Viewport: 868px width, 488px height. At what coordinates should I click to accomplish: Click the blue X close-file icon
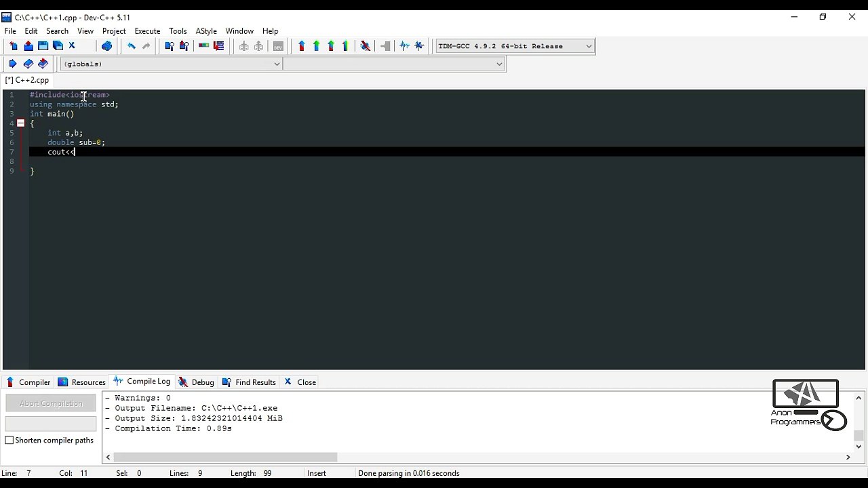pos(72,46)
